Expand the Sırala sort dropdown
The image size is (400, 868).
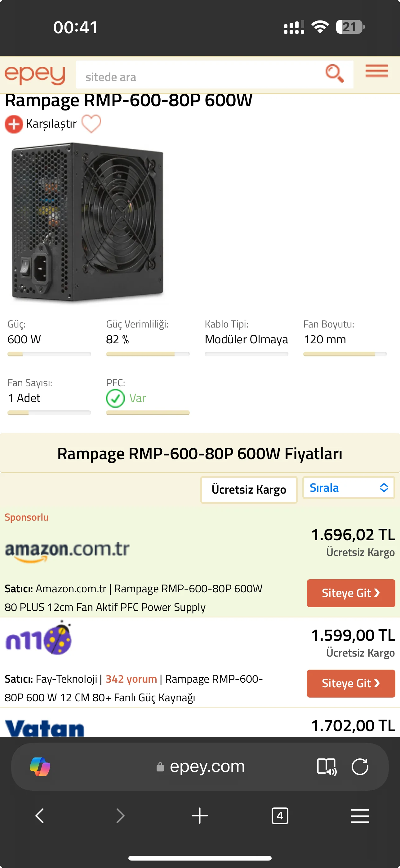click(349, 488)
